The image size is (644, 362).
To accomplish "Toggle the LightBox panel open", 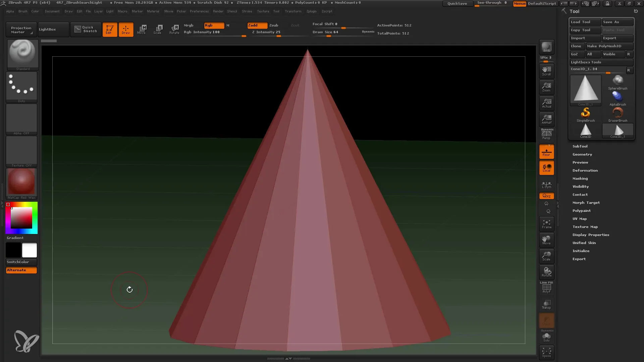I will [x=47, y=29].
